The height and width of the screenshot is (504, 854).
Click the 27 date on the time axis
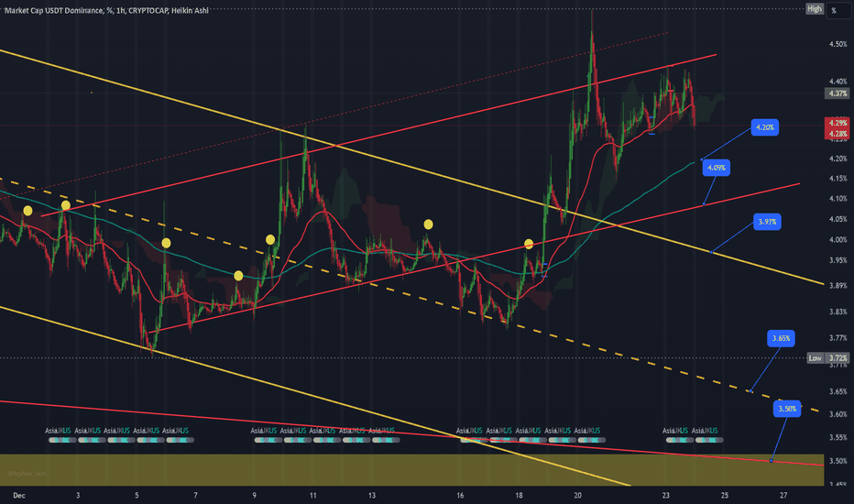coord(783,495)
